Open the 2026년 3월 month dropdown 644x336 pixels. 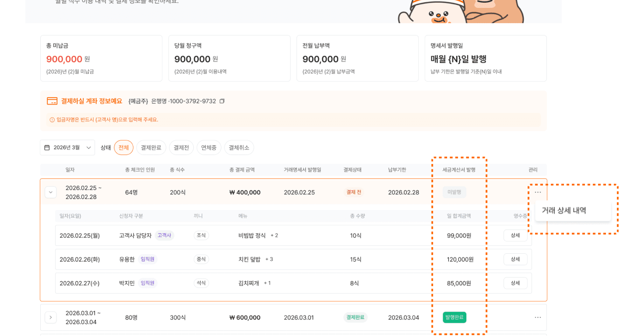pos(67,147)
